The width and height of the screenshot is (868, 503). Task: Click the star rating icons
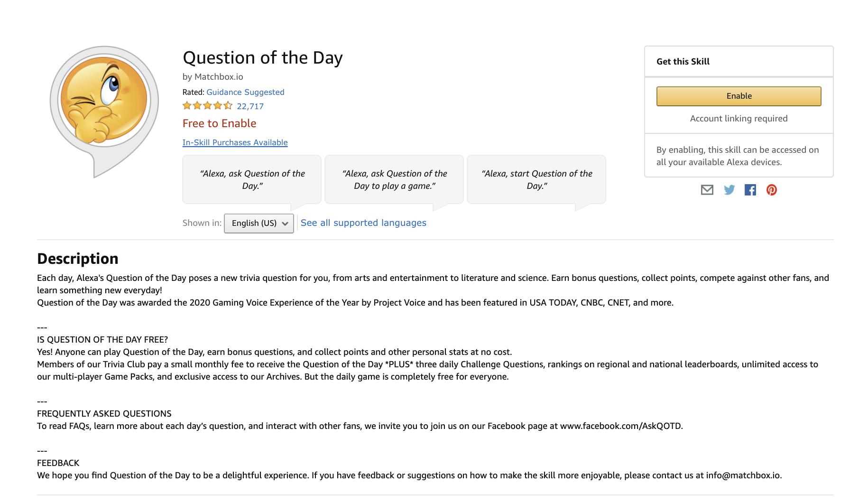pos(207,106)
